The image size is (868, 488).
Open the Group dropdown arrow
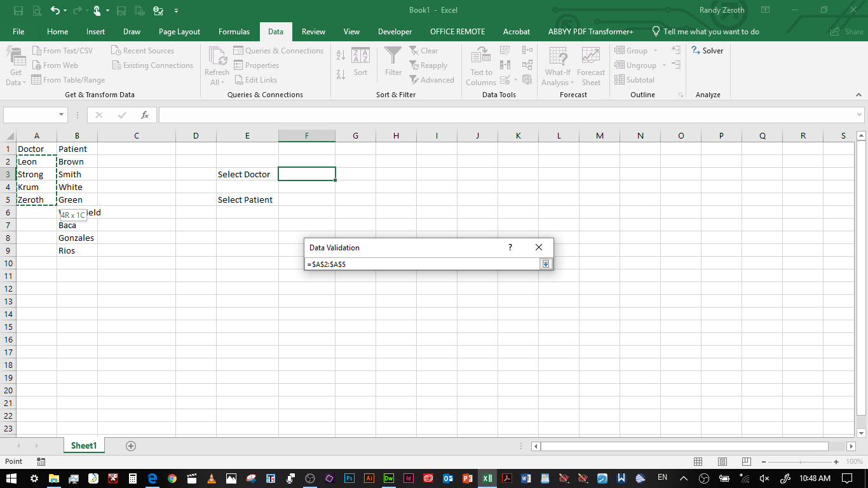(x=656, y=51)
